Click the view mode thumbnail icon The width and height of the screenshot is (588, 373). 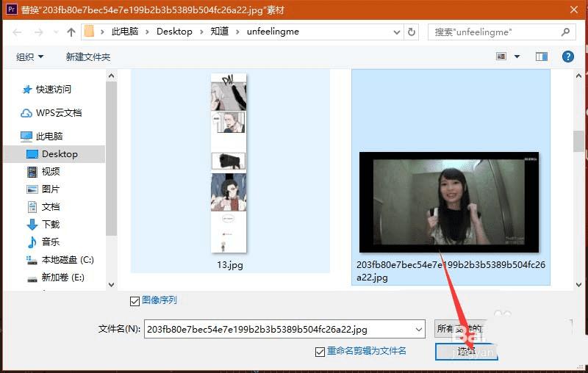[501, 57]
